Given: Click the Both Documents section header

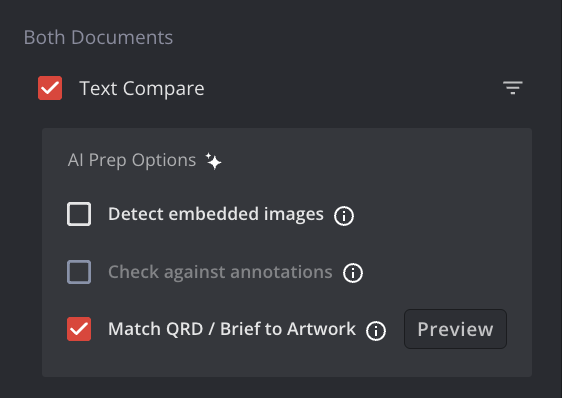Looking at the screenshot, I should click(98, 37).
